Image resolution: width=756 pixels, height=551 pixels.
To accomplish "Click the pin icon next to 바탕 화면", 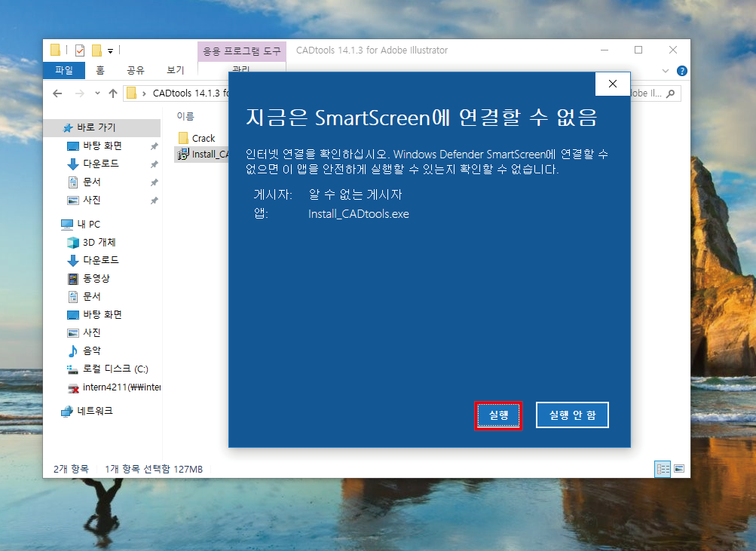I will [155, 146].
